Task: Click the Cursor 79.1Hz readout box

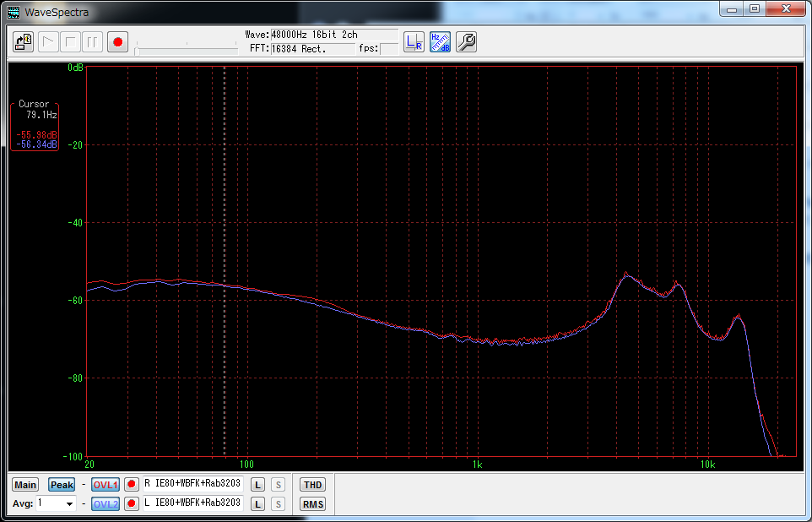Action: click(x=34, y=126)
